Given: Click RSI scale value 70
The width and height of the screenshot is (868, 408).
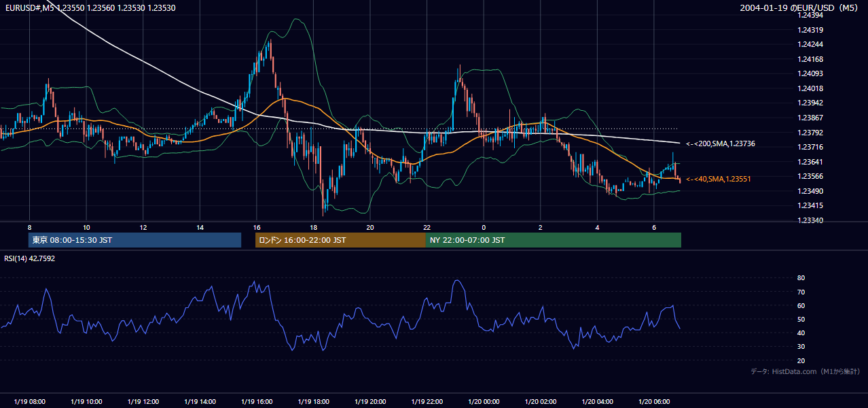Looking at the screenshot, I should pos(801,292).
